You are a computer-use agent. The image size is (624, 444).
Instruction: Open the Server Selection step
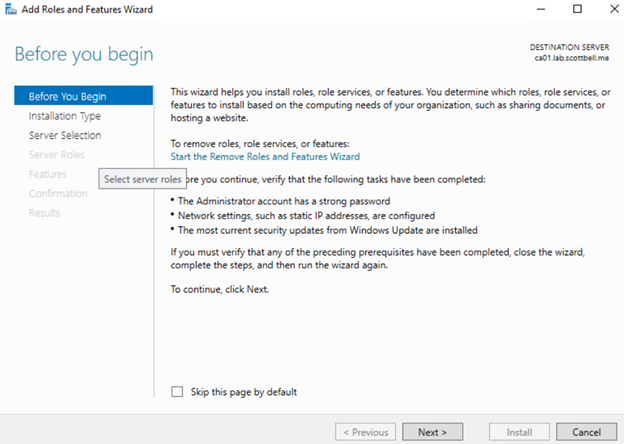[64, 135]
